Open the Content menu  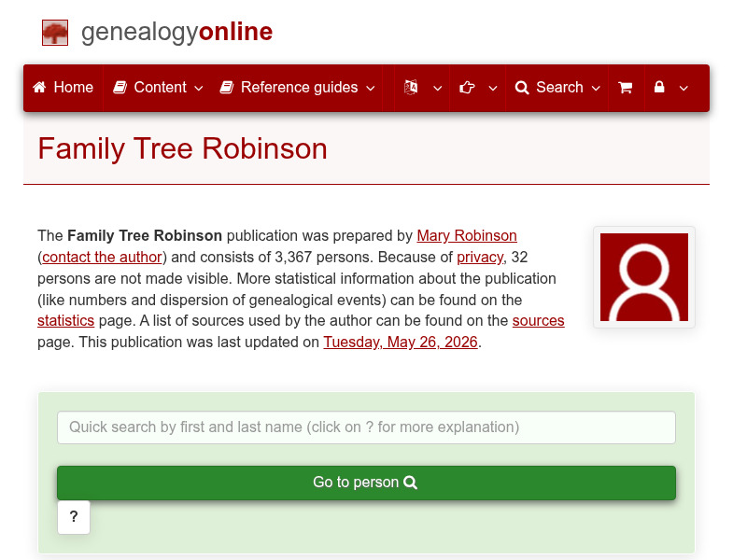[x=158, y=88]
